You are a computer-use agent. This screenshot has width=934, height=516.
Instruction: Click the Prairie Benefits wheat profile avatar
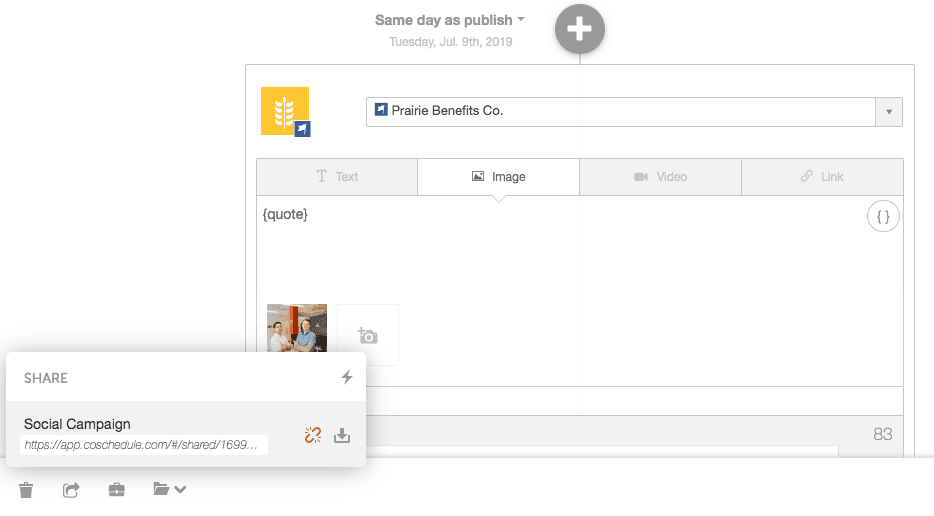click(285, 111)
